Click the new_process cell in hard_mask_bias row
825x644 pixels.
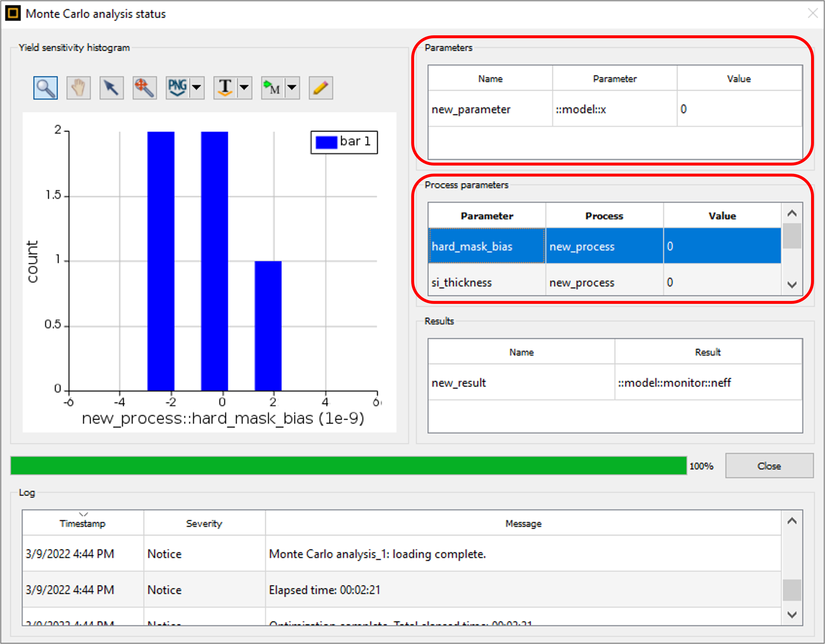(x=604, y=246)
